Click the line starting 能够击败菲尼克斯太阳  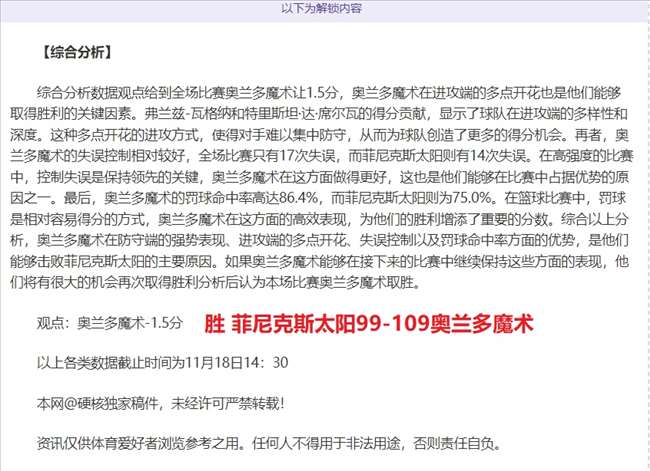(319, 262)
